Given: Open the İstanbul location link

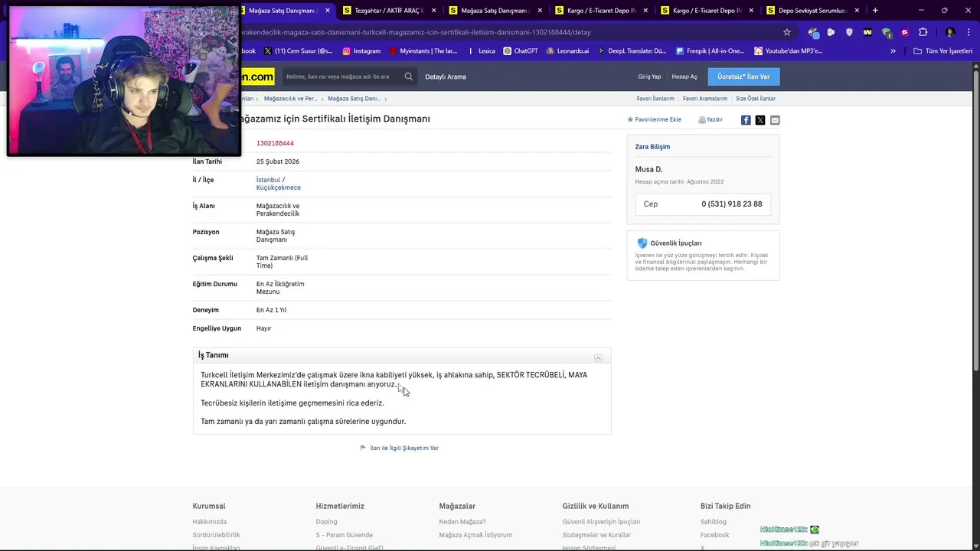Looking at the screenshot, I should [269, 180].
